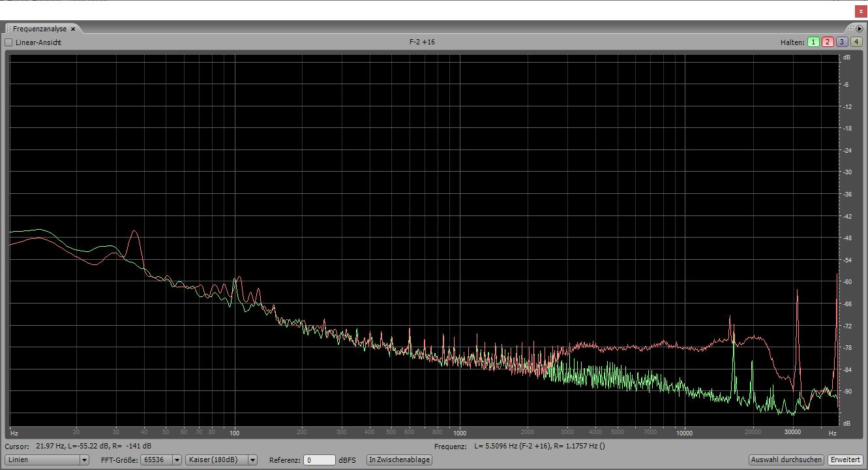
Task: Toggle Halten snapshot 3 (blue)
Action: pos(842,42)
